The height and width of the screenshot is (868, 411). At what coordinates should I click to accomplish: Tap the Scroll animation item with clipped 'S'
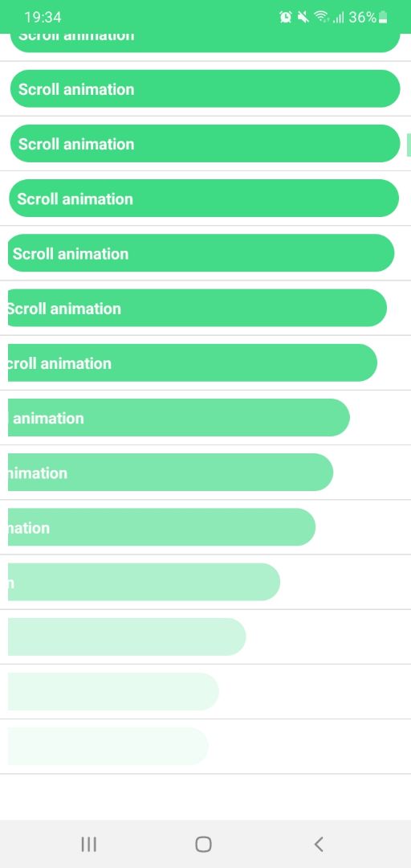(197, 308)
